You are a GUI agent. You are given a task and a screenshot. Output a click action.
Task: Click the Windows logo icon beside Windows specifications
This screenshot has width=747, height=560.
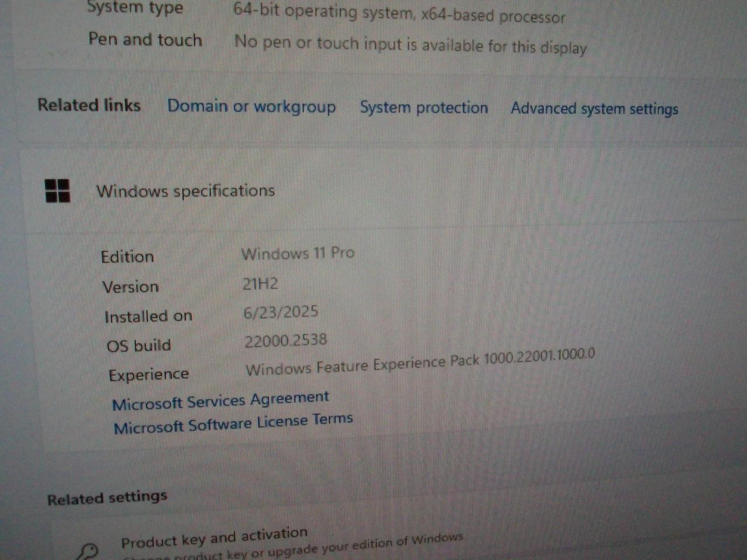click(58, 191)
